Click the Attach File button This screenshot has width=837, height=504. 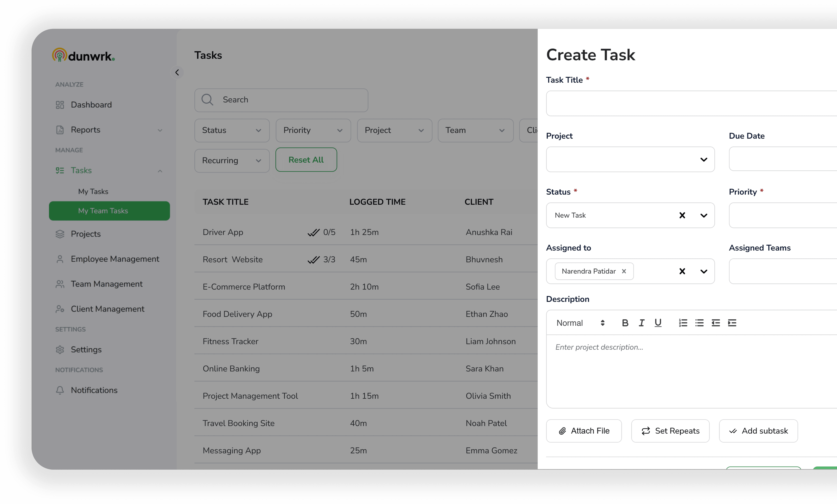[x=584, y=431]
